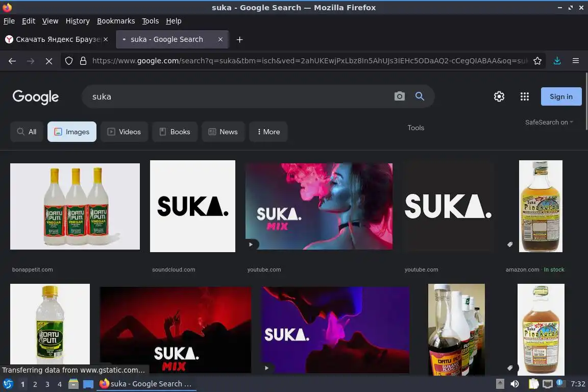Open the Firefox hamburger menu
The width and height of the screenshot is (588, 392).
tap(576, 61)
